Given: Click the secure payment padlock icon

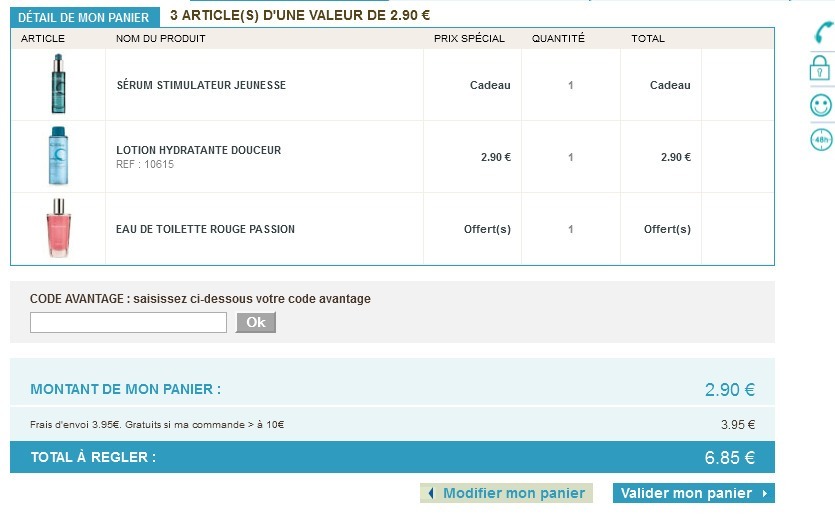Looking at the screenshot, I should tap(820, 68).
